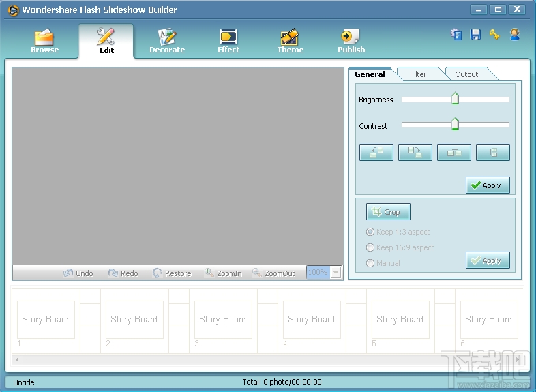Select Story Board slot 3
This screenshot has width=536, height=392.
pos(223,320)
